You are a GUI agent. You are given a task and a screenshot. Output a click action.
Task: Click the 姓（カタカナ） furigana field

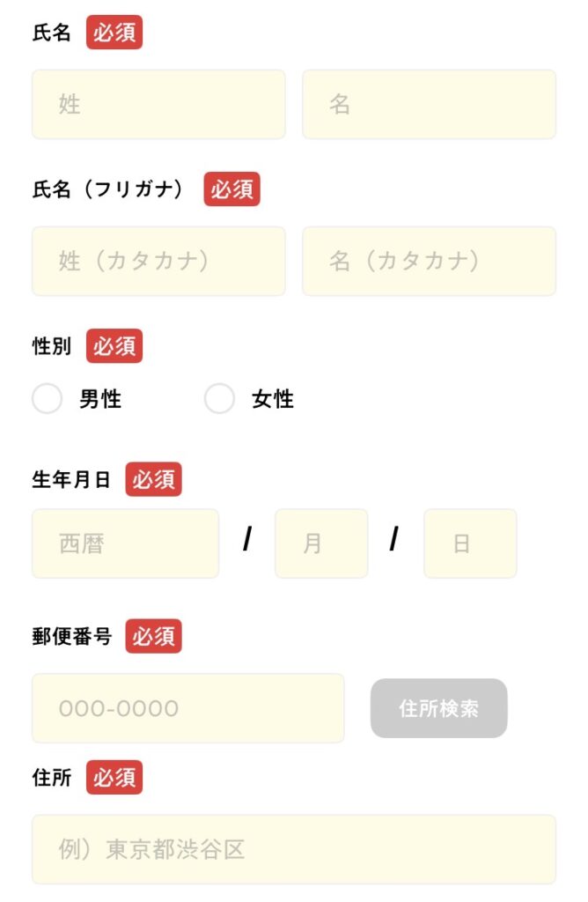[x=158, y=262]
